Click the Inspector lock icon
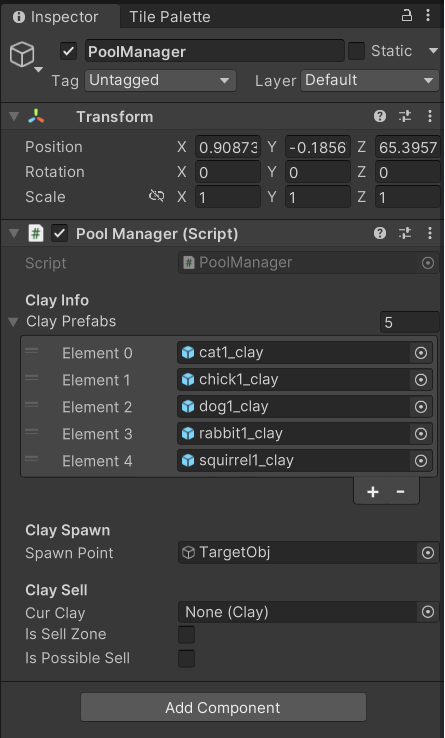 point(406,16)
